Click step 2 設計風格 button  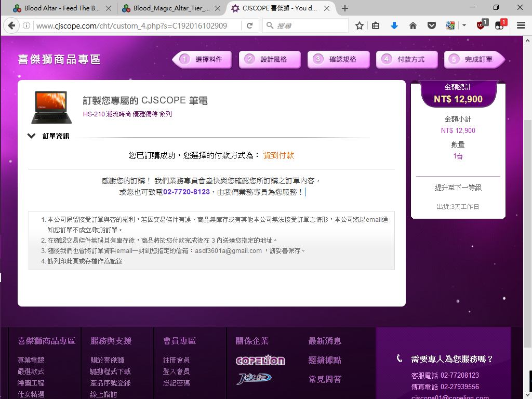(x=270, y=59)
